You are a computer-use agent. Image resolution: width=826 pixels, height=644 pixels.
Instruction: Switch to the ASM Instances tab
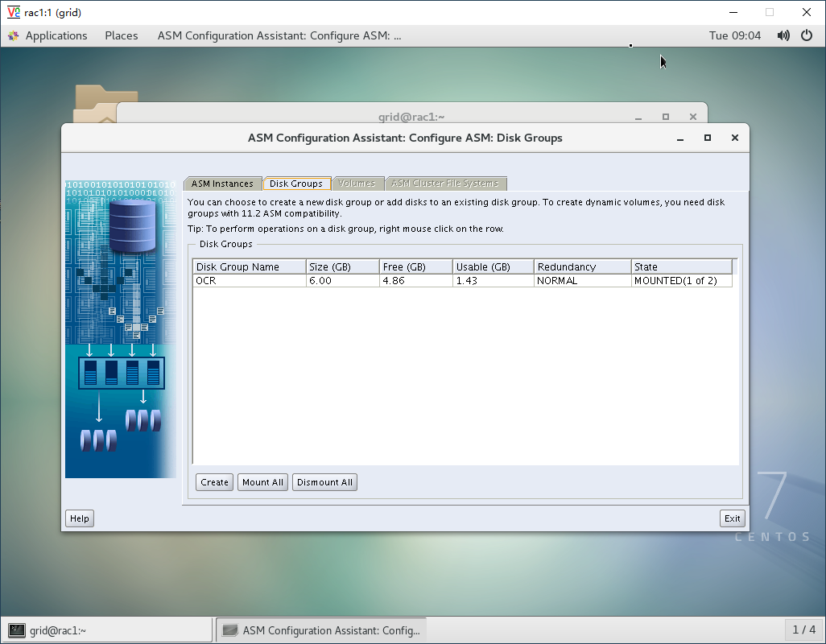(222, 184)
